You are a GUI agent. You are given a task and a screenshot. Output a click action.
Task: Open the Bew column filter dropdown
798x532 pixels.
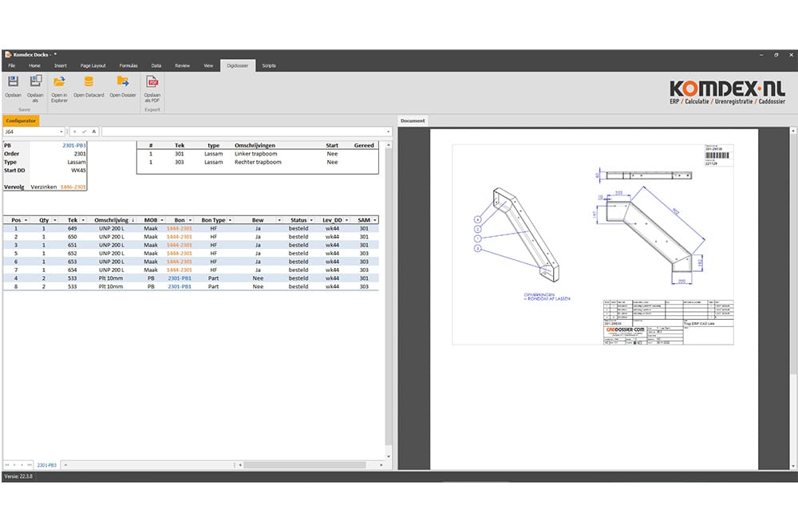point(279,220)
